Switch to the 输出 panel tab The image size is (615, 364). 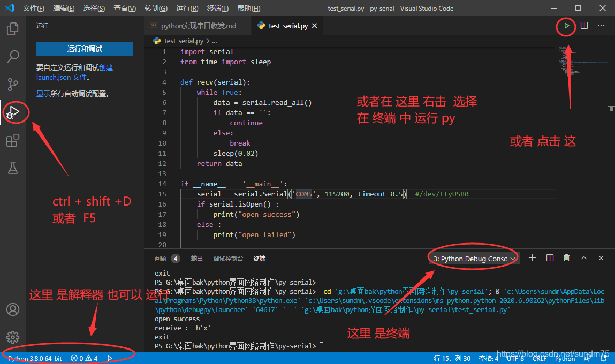pyautogui.click(x=197, y=259)
